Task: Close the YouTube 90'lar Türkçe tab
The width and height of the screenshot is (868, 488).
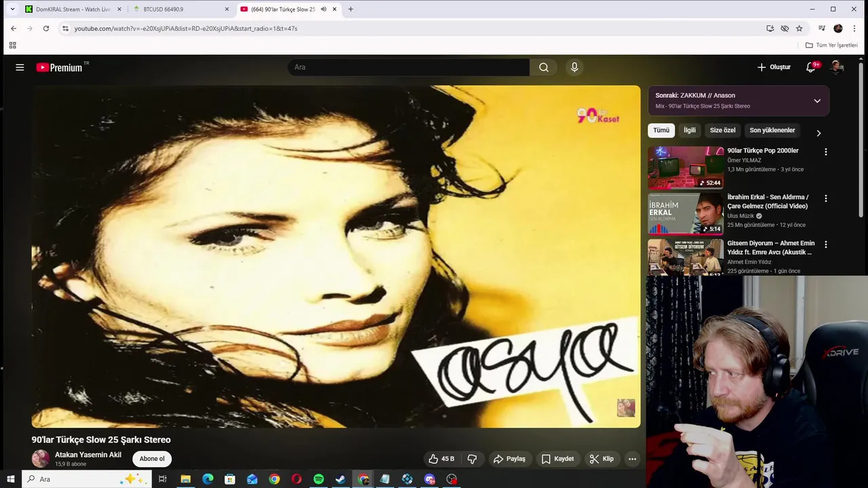Action: click(x=334, y=9)
